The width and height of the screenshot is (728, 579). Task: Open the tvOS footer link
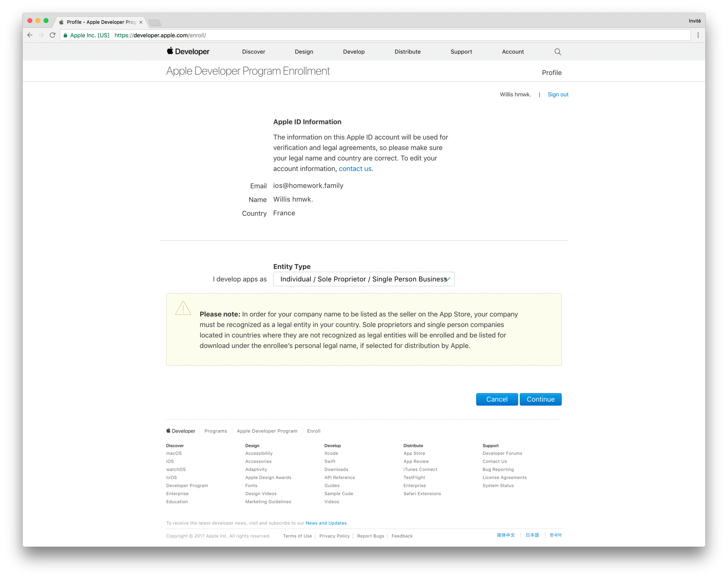(x=171, y=478)
